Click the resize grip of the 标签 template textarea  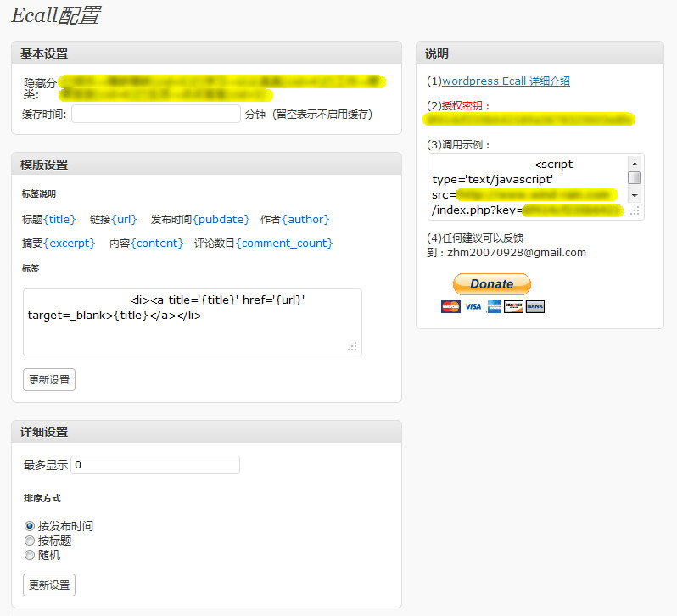click(353, 346)
